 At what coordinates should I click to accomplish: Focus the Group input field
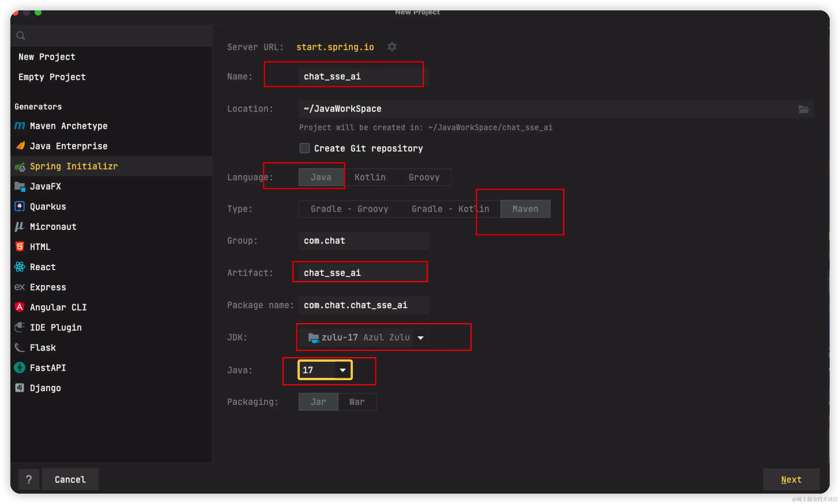pyautogui.click(x=364, y=241)
